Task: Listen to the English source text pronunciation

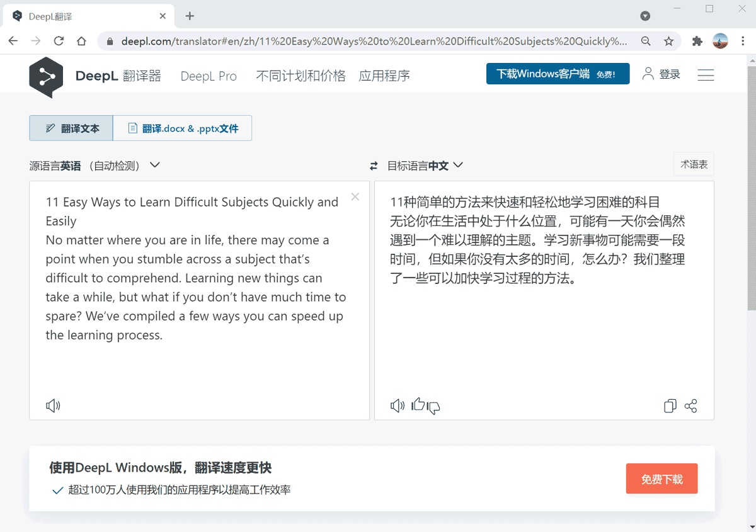Action: [53, 405]
